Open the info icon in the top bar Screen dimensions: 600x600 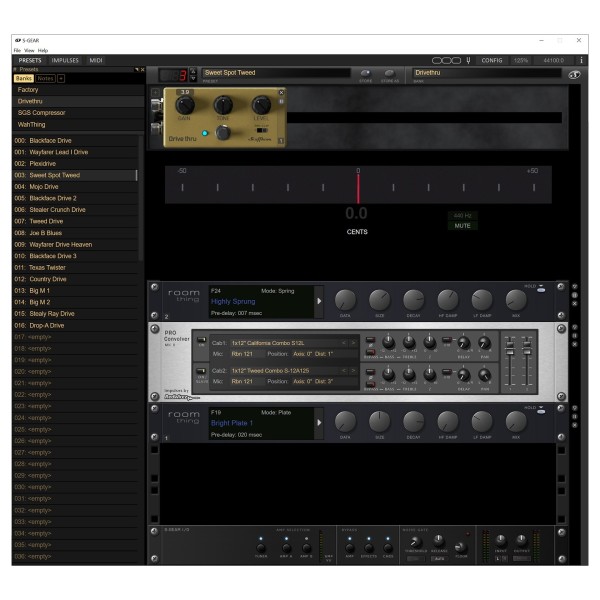pos(581,60)
